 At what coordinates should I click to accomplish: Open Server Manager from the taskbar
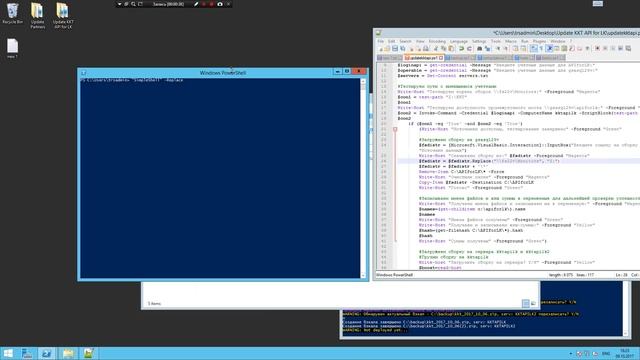pos(27,353)
